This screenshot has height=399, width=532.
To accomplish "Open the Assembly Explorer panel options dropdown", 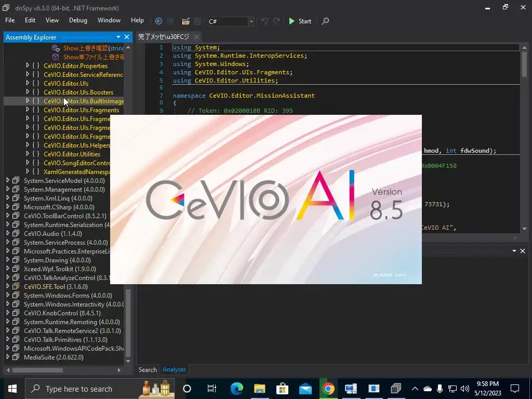I will point(118,37).
